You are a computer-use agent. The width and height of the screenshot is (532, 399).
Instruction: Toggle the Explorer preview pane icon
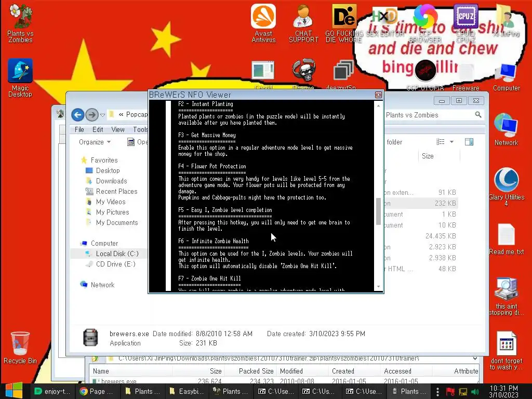coord(469,142)
